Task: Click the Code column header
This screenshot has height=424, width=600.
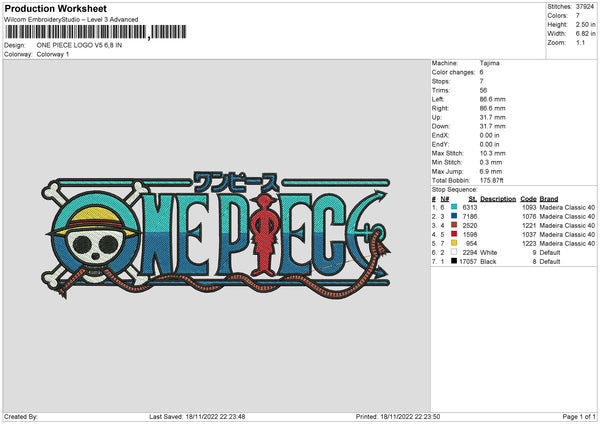Action: [x=529, y=198]
